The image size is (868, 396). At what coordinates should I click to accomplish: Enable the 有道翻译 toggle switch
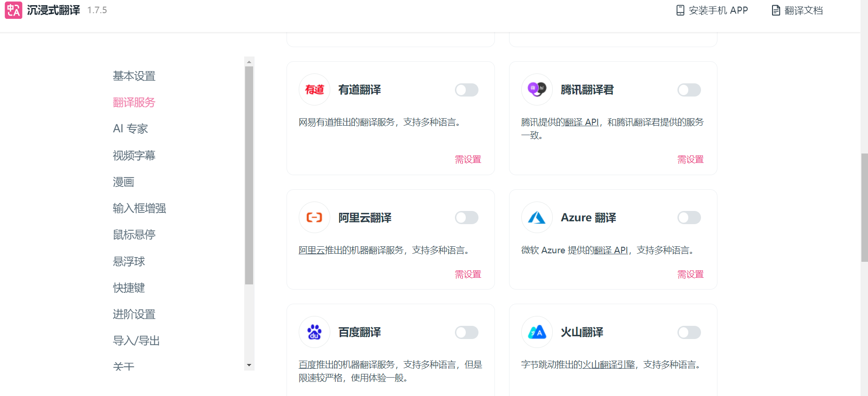(x=467, y=90)
